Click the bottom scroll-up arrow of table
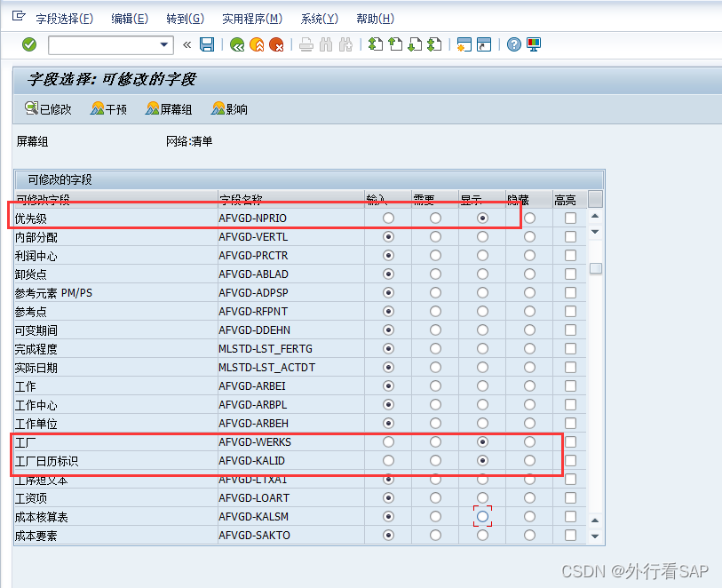The width and height of the screenshot is (722, 588). [x=595, y=520]
